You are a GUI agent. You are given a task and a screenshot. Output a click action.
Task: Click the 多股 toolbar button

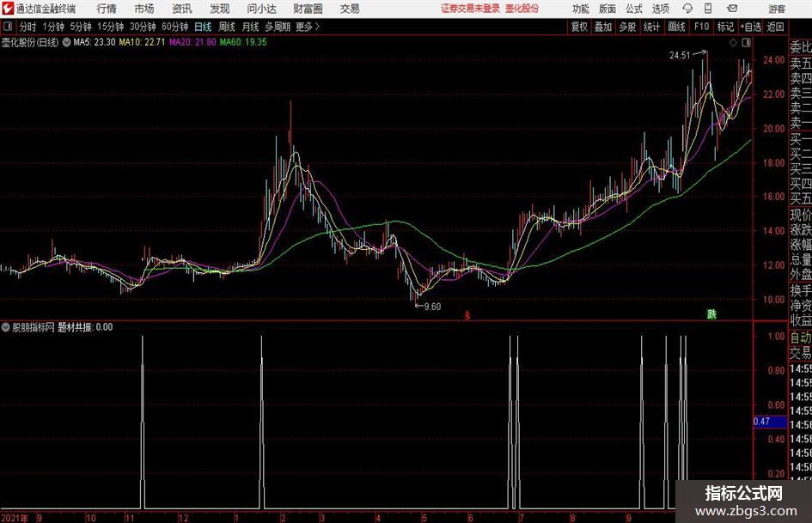tap(627, 27)
